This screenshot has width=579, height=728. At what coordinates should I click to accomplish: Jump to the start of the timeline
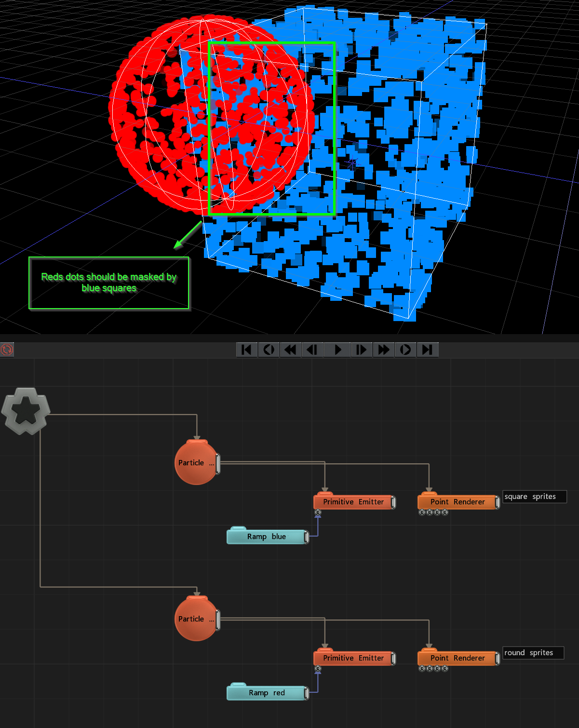click(246, 350)
